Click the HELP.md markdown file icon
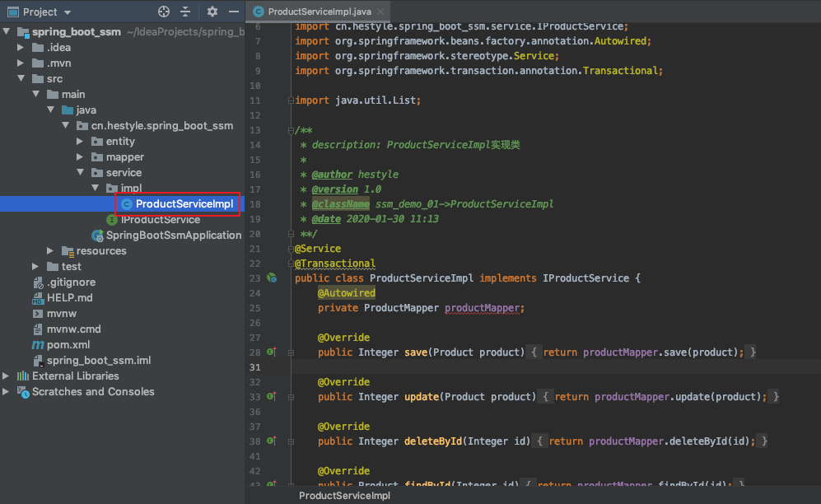Viewport: 821px width, 504px height. (x=38, y=298)
